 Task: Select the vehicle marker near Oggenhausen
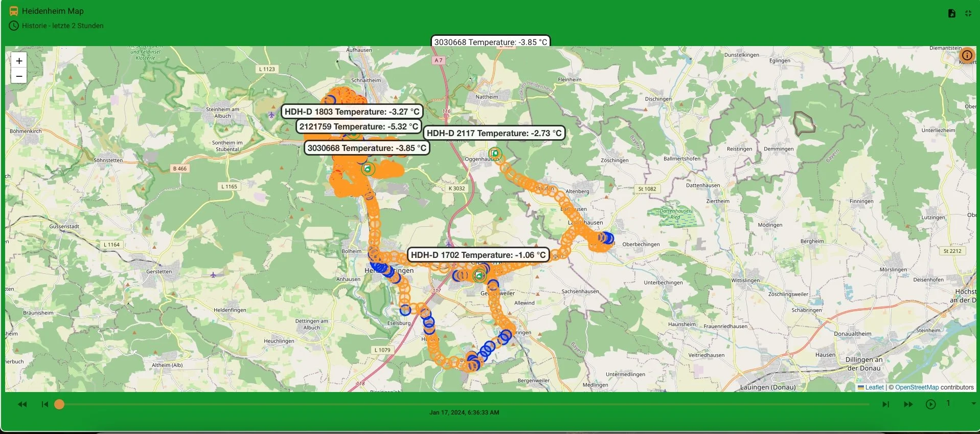coord(495,153)
